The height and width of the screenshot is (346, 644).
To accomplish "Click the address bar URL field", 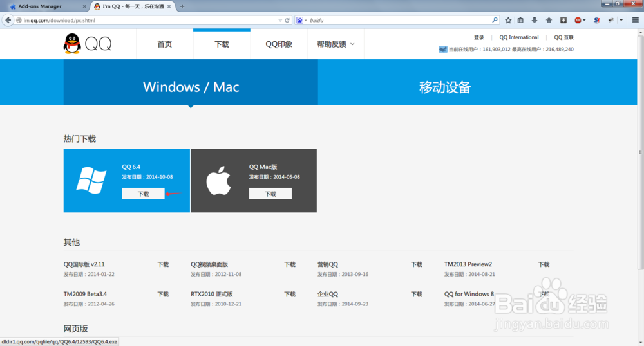I will point(149,20).
